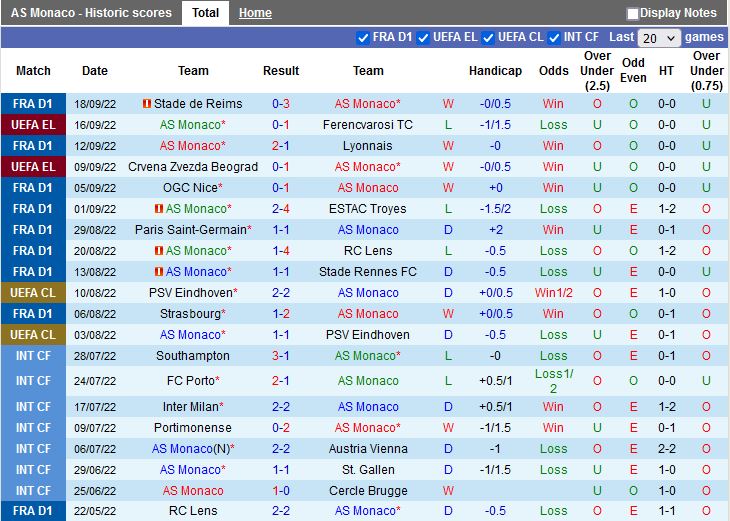Uncheck the INT CF filter checkbox
730x521 pixels.
tap(554, 38)
